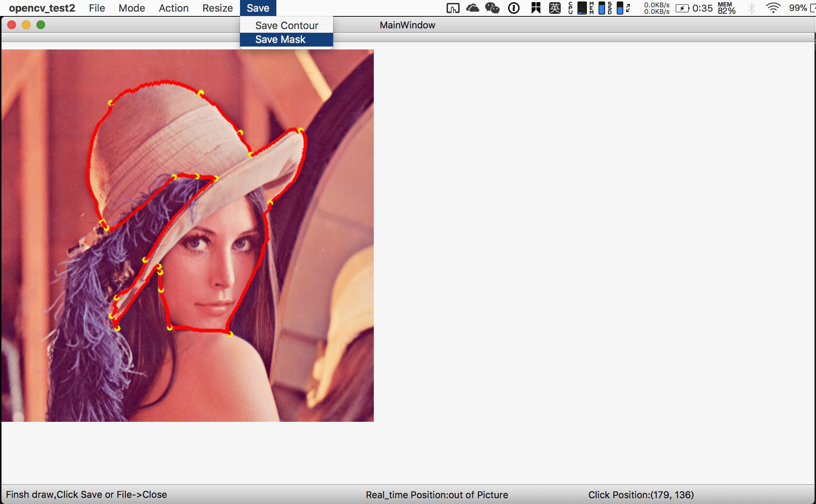Expand the Action menu

pos(173,8)
